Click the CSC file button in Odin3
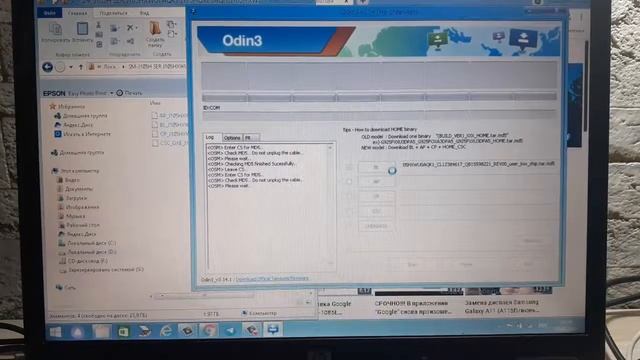Screen dimensions: 640x360 click(x=376, y=211)
